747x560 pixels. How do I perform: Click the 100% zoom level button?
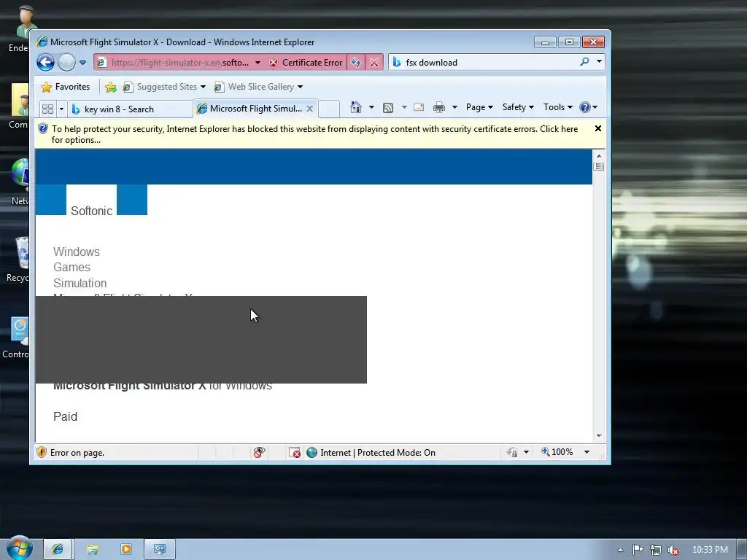[x=557, y=452]
